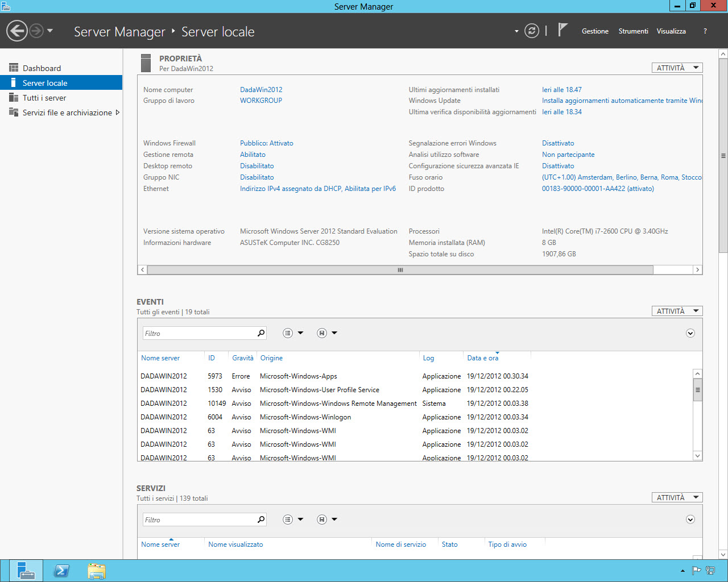Click Pubblico: Attivato firewall link
The image size is (728, 582).
267,143
